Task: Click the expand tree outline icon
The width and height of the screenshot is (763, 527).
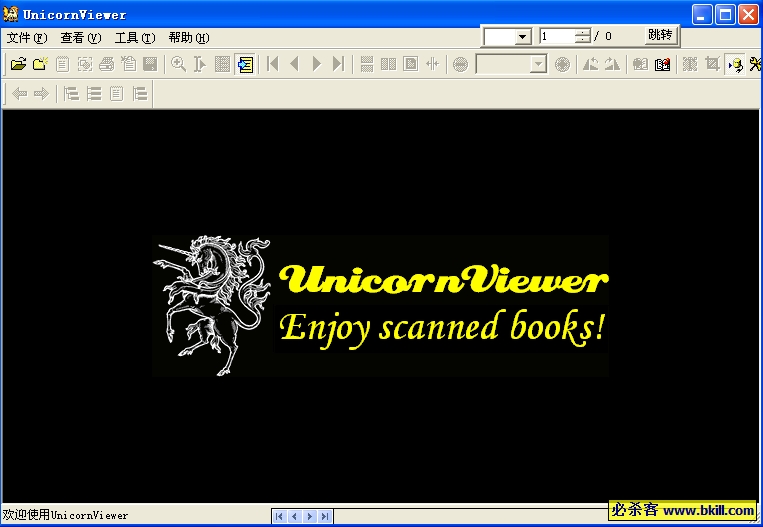Action: (71, 93)
